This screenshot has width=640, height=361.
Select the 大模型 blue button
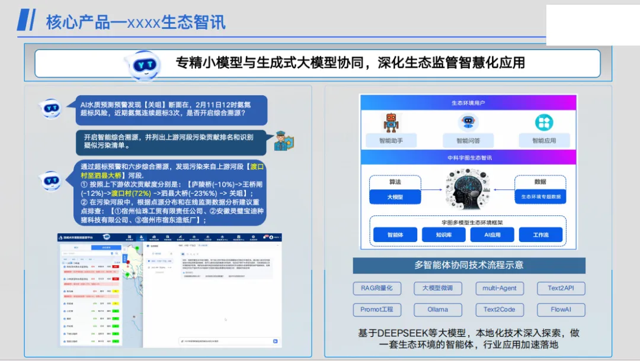coord(395,197)
